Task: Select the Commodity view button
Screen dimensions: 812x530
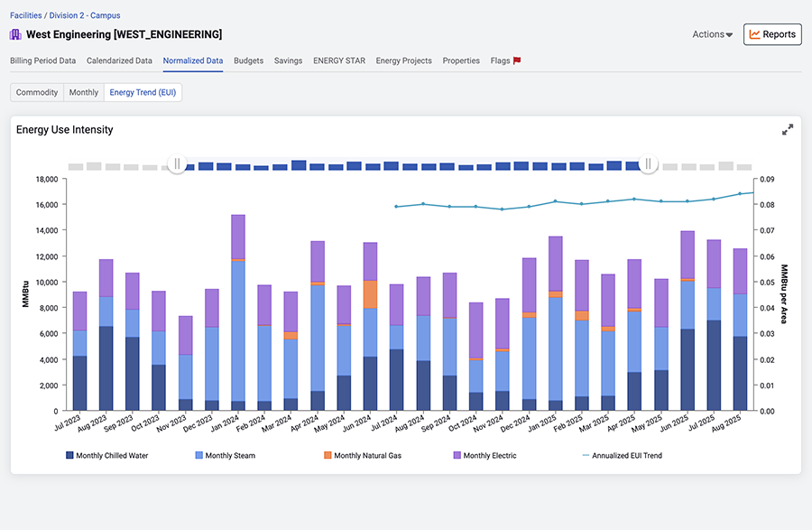Action: click(x=37, y=92)
